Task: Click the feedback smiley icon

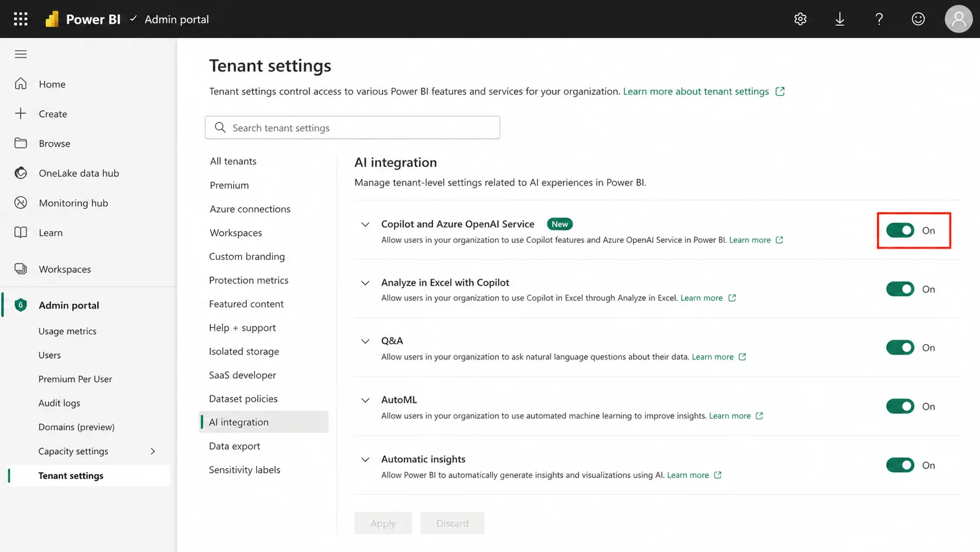Action: tap(918, 19)
